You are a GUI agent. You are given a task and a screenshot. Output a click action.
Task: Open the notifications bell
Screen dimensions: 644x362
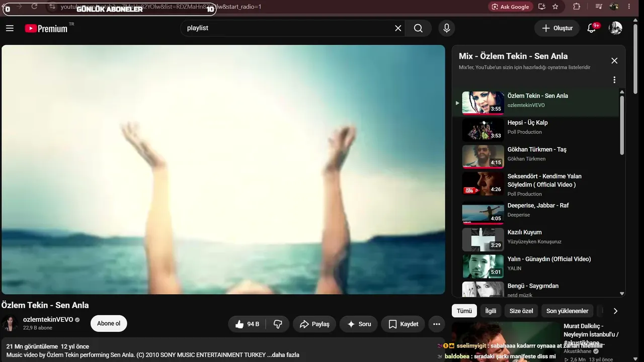tap(592, 28)
